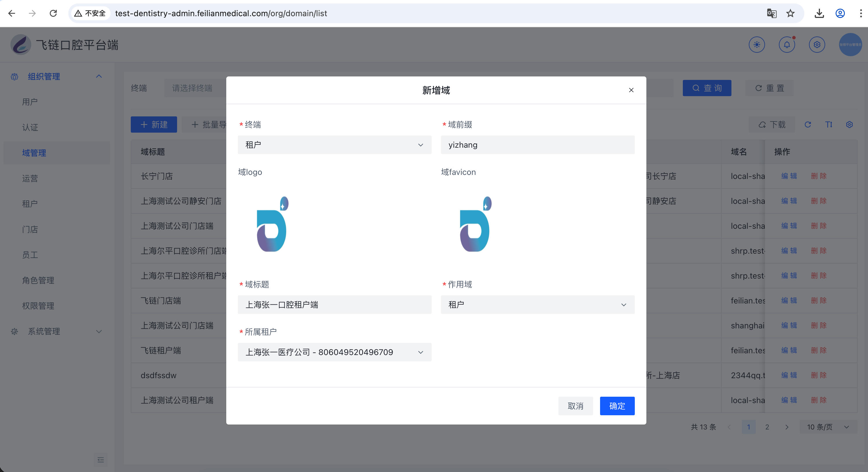The image size is (868, 472).
Task: Click the 域前缀 input with yizhang
Action: coord(538,145)
